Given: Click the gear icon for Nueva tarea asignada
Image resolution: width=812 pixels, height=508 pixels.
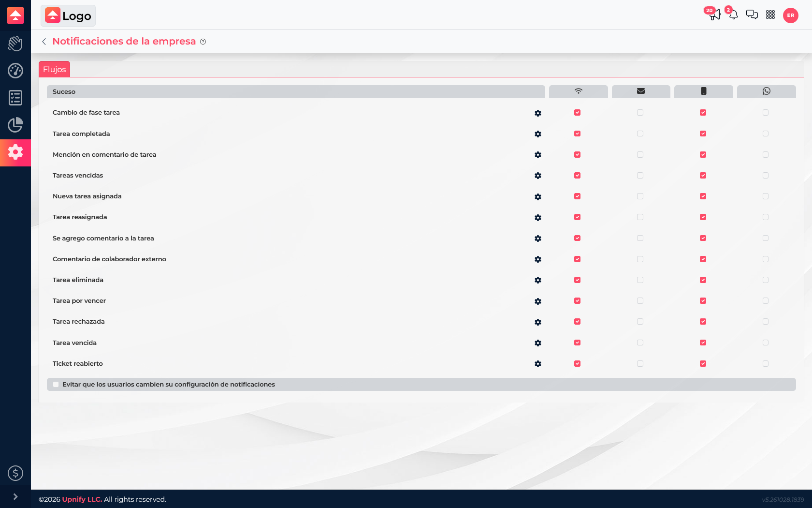Looking at the screenshot, I should [538, 197].
